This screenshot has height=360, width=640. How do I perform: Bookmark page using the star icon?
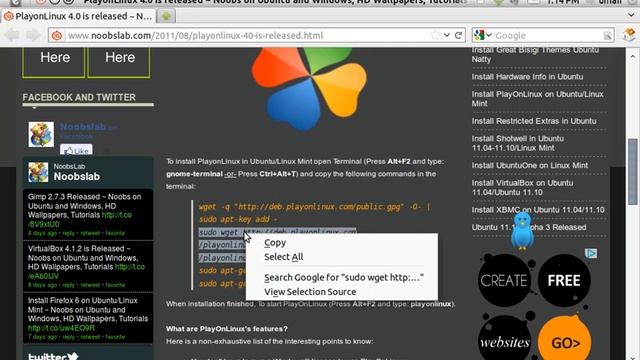435,35
